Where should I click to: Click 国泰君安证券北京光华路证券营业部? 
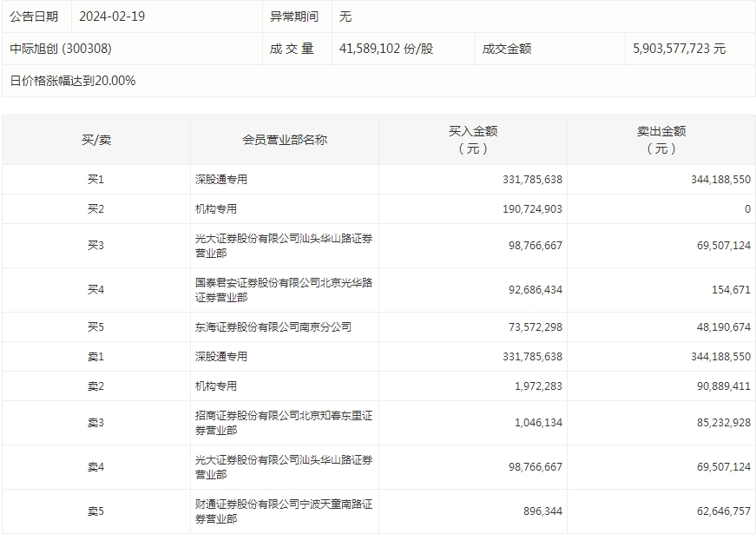tap(284, 290)
